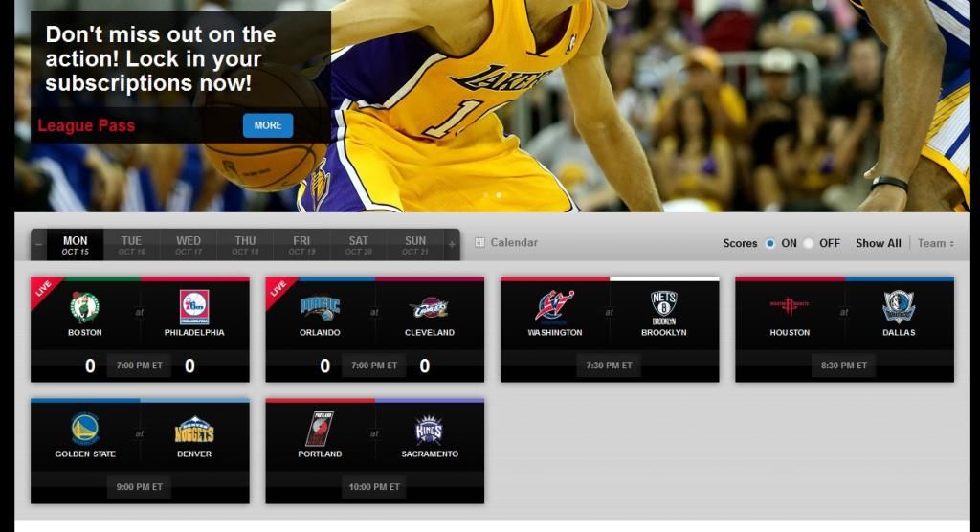The height and width of the screenshot is (532, 980).
Task: Click the 8:30 PM ET game time
Action: [844, 366]
